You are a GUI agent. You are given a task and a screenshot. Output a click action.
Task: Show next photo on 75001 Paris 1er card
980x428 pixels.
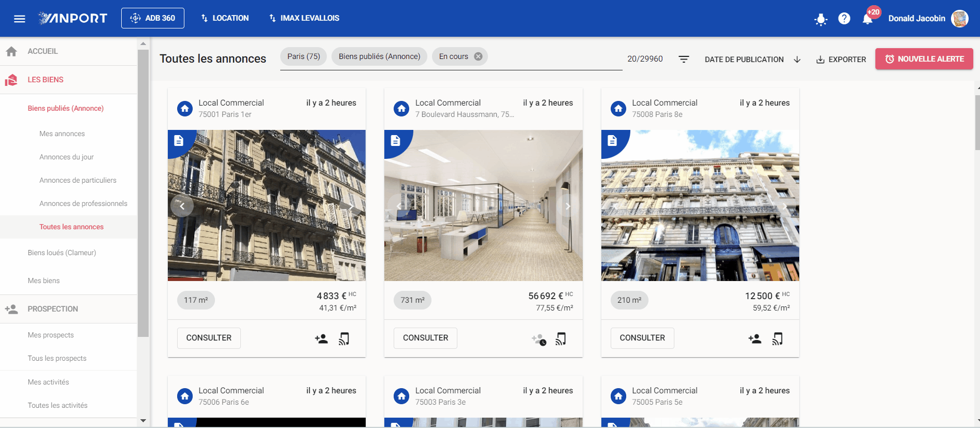tap(351, 206)
